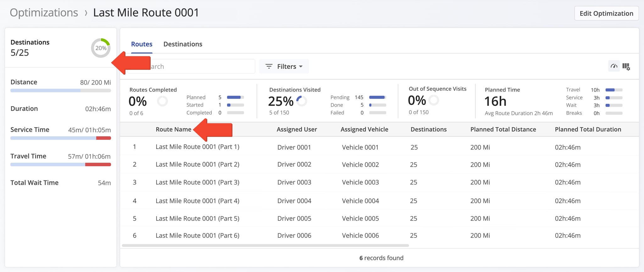Click the Distance progress bar

pyautogui.click(x=61, y=90)
